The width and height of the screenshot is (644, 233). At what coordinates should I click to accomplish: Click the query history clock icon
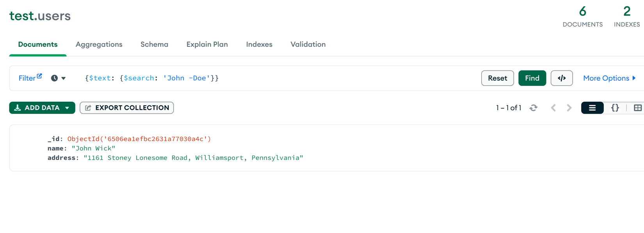[x=54, y=78]
